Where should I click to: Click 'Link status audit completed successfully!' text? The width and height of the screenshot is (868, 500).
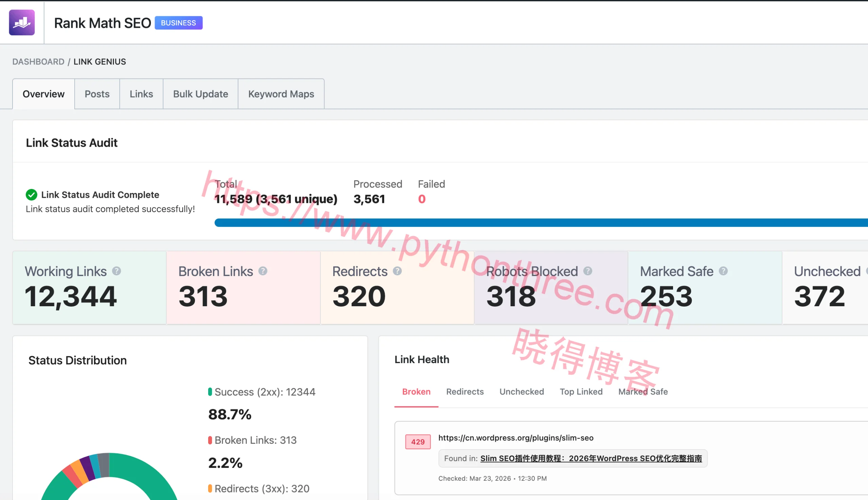click(110, 209)
